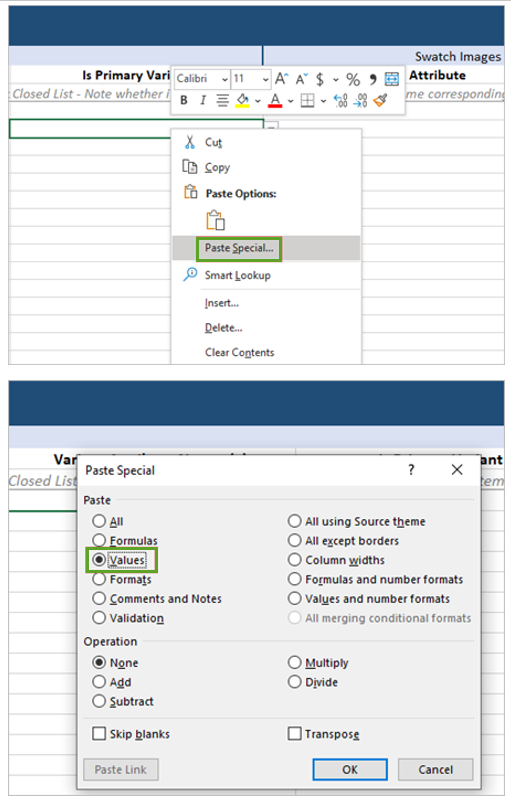Click the Percent Style icon
This screenshot has width=511, height=804.
353,79
